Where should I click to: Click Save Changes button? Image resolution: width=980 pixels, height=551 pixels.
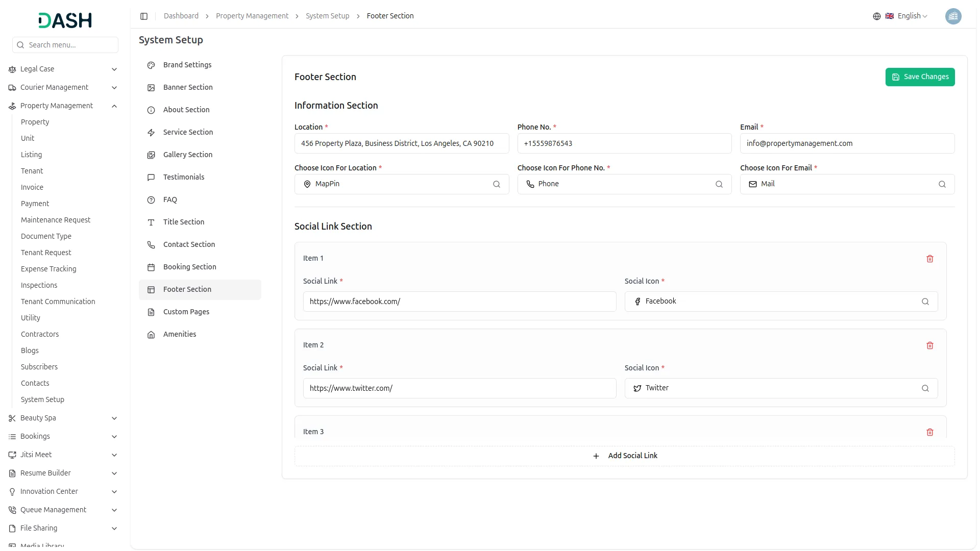click(919, 77)
